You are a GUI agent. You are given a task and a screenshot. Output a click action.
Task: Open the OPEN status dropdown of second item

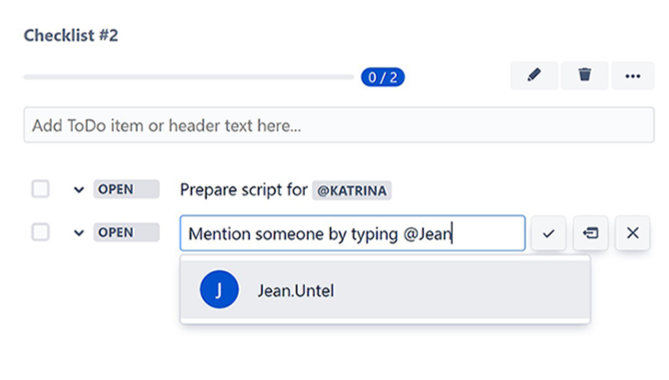(126, 232)
